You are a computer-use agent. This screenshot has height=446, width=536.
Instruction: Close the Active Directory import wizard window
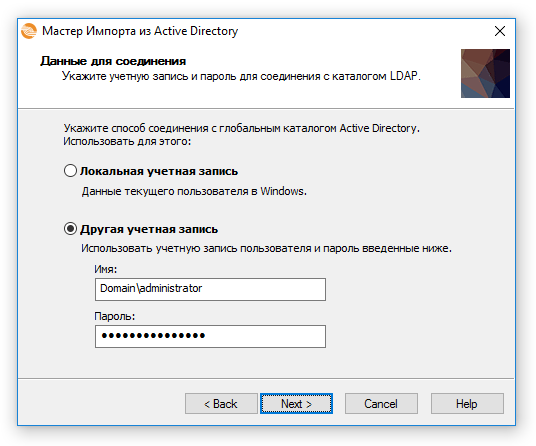click(x=500, y=31)
